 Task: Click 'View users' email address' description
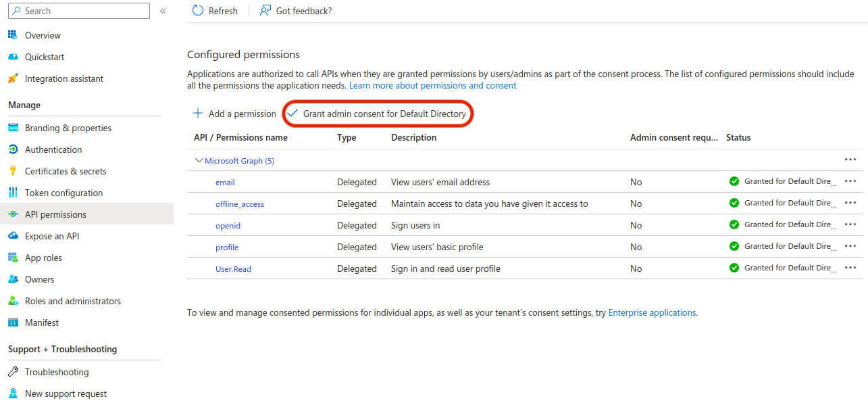tap(440, 182)
